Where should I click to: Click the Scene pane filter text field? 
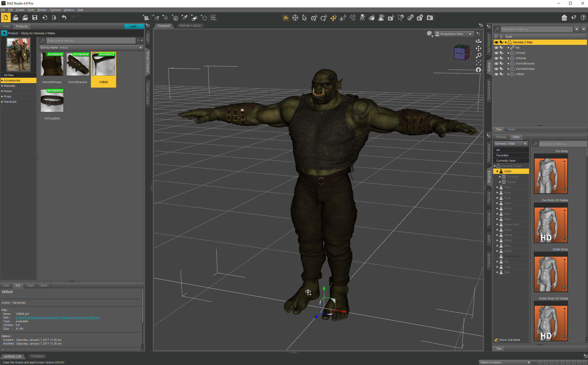coord(536,29)
